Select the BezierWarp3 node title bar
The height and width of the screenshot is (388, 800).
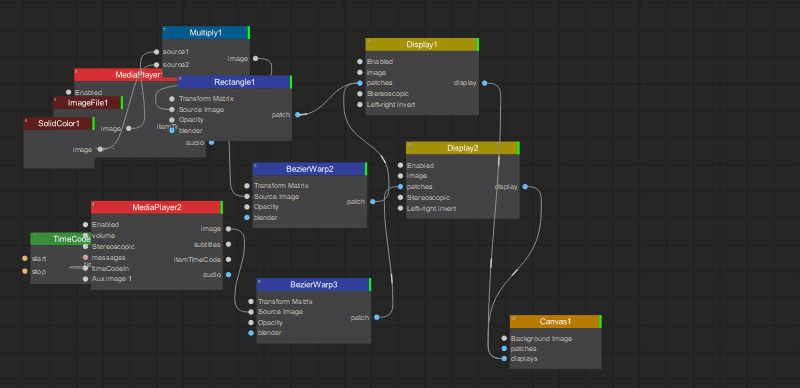[314, 284]
